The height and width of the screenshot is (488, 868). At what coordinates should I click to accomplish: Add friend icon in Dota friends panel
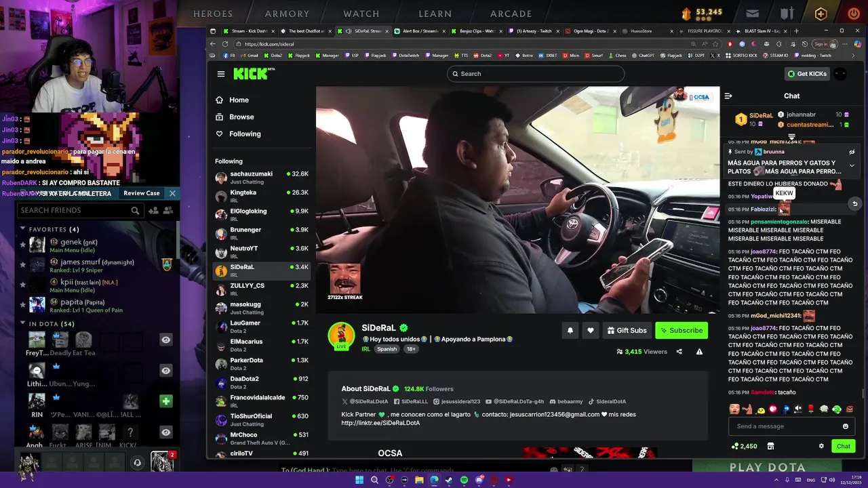click(x=154, y=211)
